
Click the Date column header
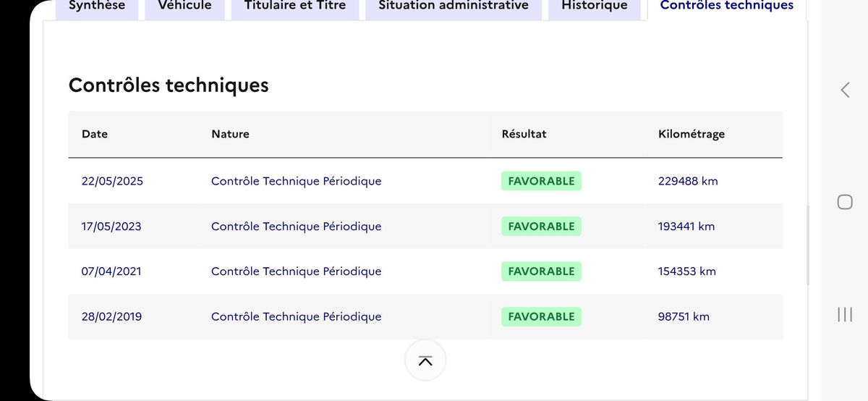(x=95, y=134)
